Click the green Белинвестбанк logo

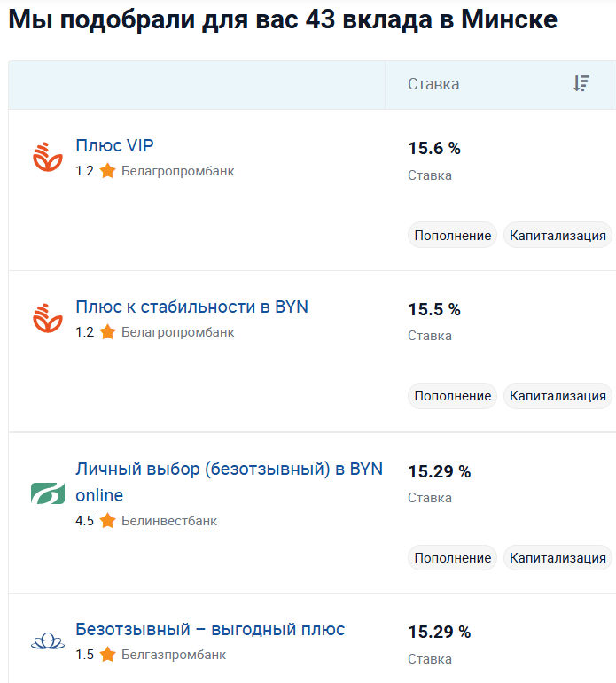click(x=48, y=493)
